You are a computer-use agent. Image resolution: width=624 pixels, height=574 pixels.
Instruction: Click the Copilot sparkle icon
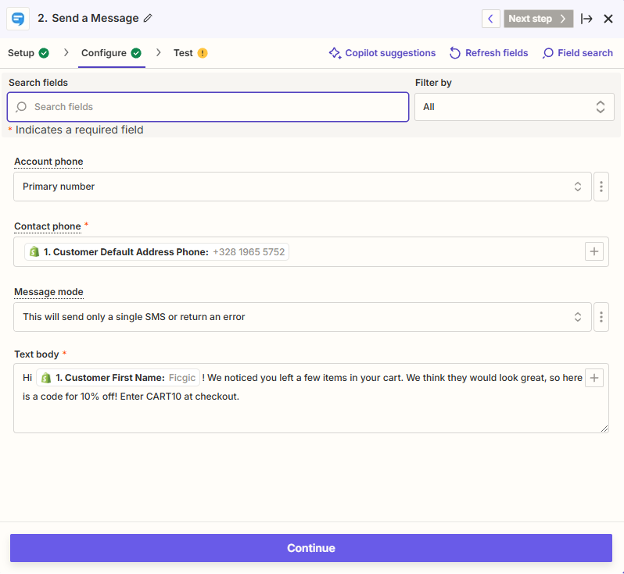[335, 53]
